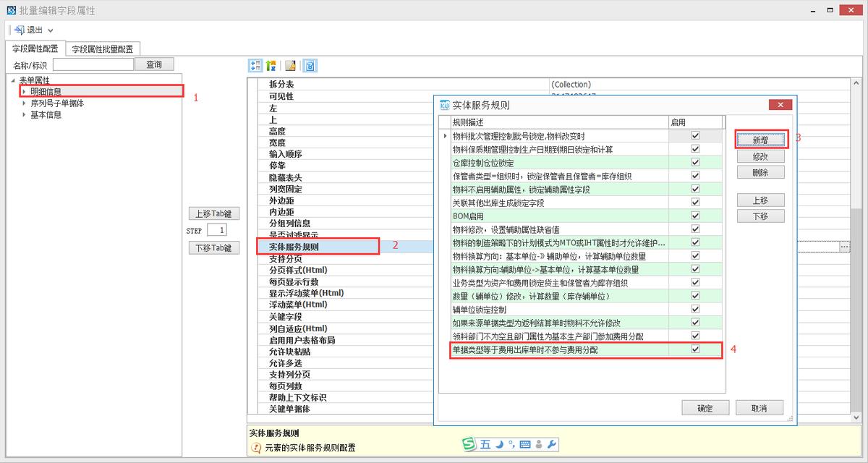Screen dimensions: 868x463
Task: Click the 新增 button in the rules dialog
Action: click(760, 138)
